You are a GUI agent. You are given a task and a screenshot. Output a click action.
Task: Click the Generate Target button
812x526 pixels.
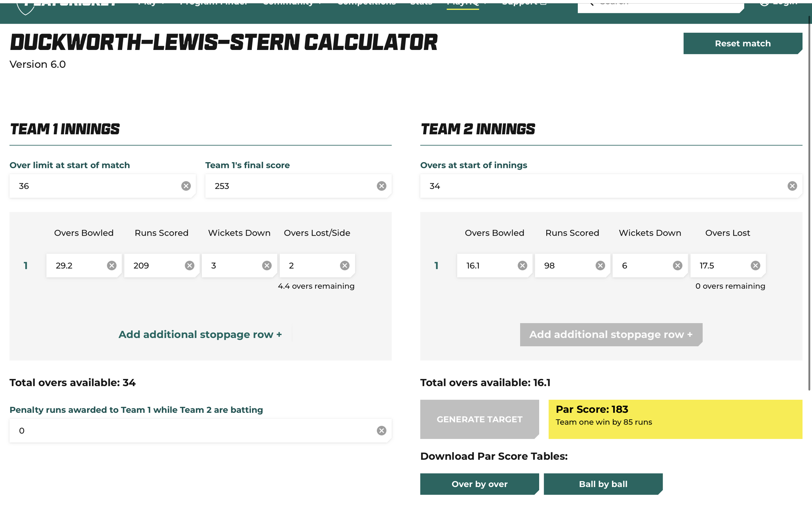coord(479,419)
